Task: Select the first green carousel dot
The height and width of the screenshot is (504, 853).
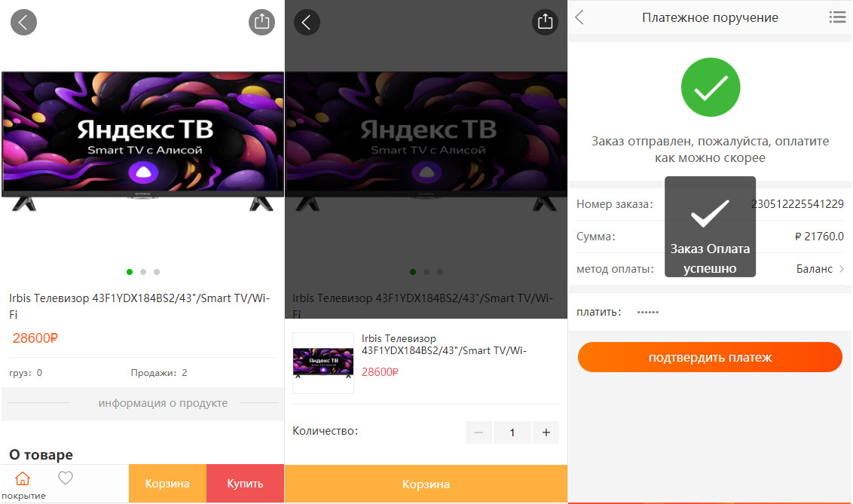Action: point(130,272)
